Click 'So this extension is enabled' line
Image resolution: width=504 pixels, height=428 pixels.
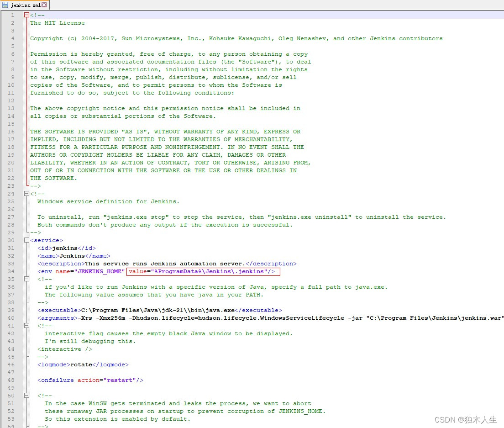click(118, 419)
